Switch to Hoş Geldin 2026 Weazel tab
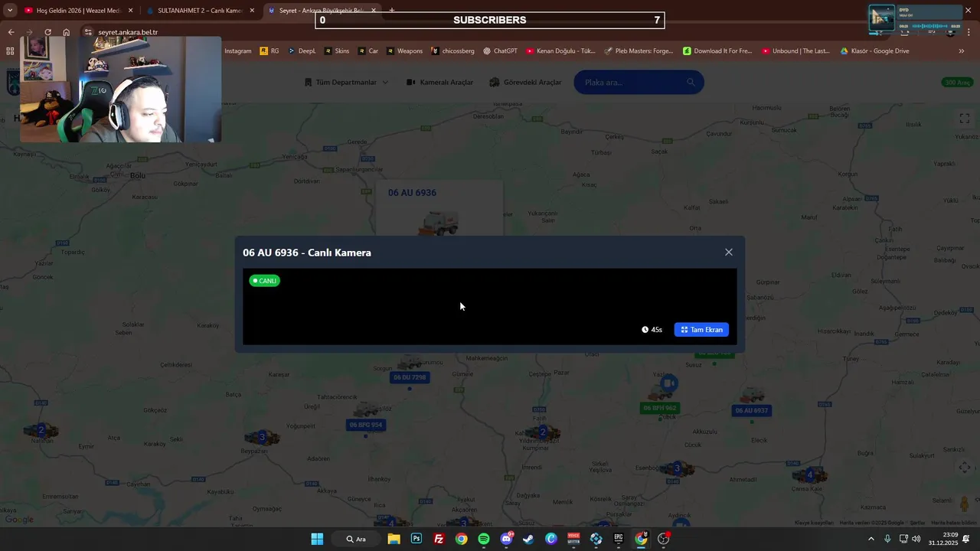 (73, 11)
